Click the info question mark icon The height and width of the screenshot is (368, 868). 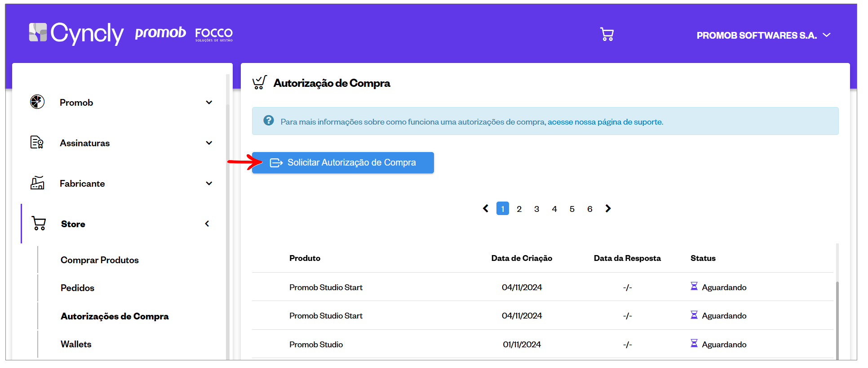269,121
